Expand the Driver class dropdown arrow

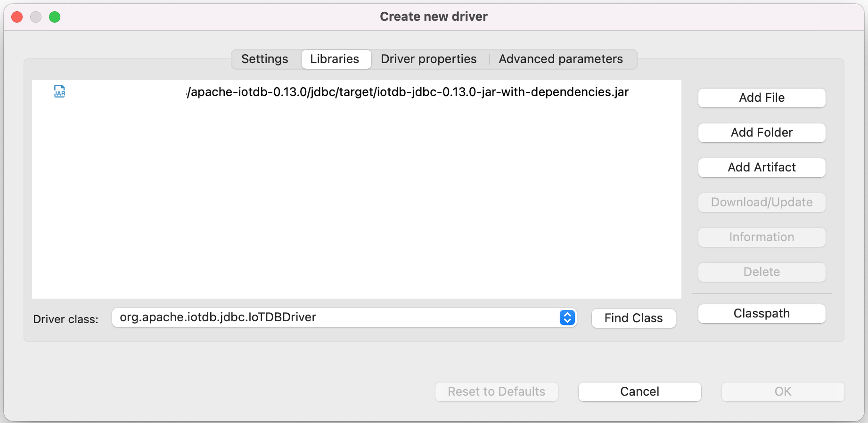[567, 317]
